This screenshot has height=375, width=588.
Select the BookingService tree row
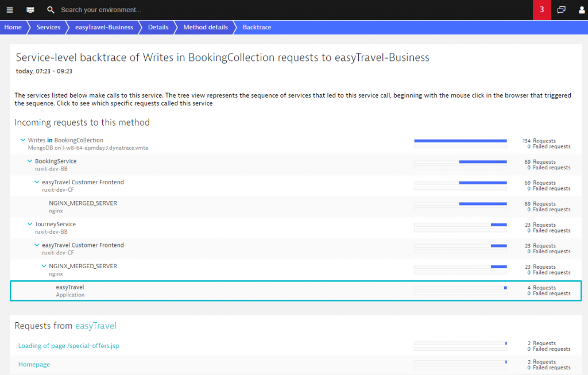[296, 165]
